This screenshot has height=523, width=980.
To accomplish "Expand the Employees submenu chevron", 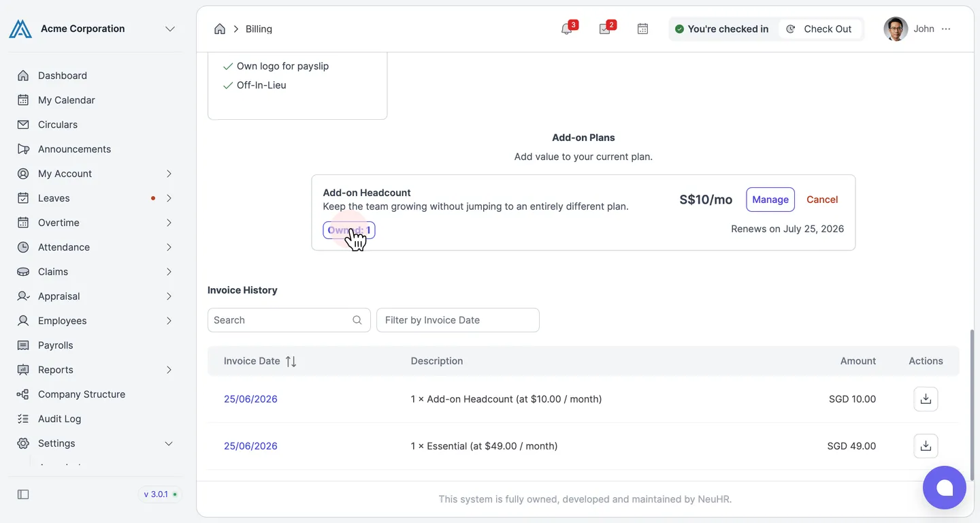I will [x=169, y=321].
